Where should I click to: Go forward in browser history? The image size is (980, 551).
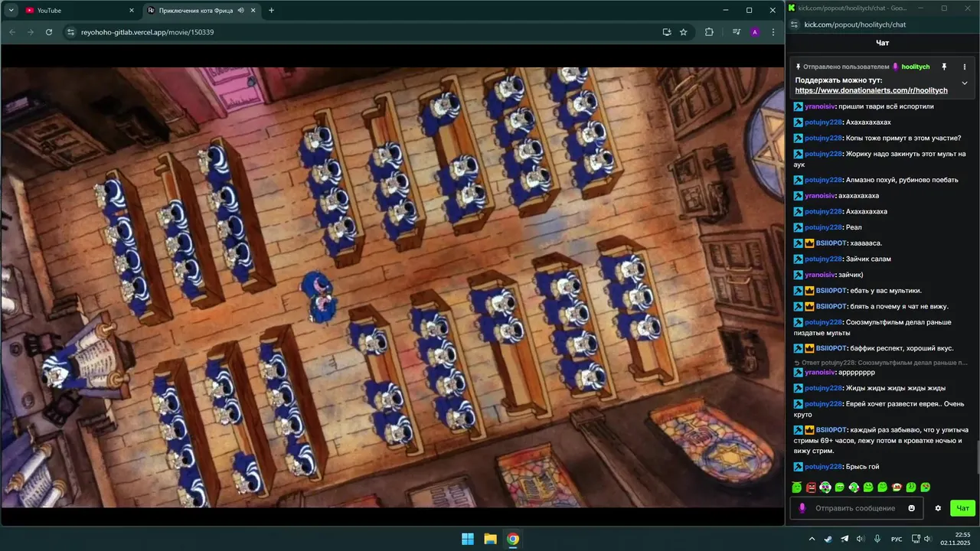(31, 32)
